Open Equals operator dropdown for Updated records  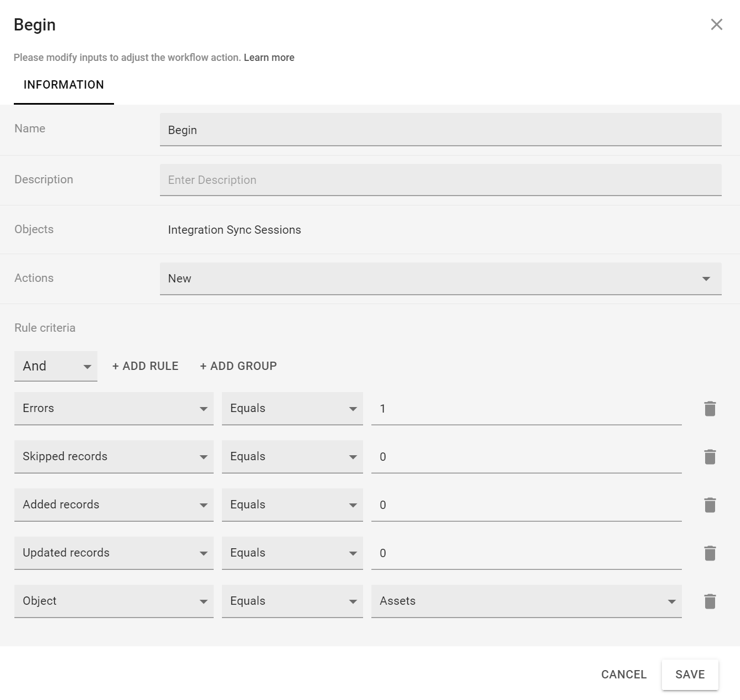point(292,553)
